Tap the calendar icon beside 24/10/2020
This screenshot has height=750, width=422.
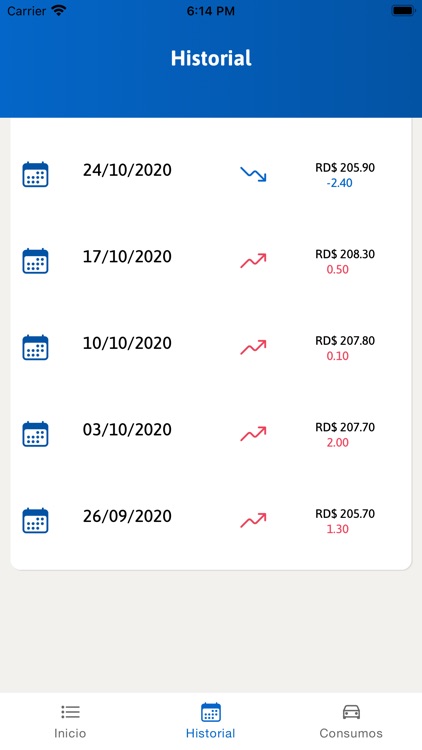[x=35, y=175]
